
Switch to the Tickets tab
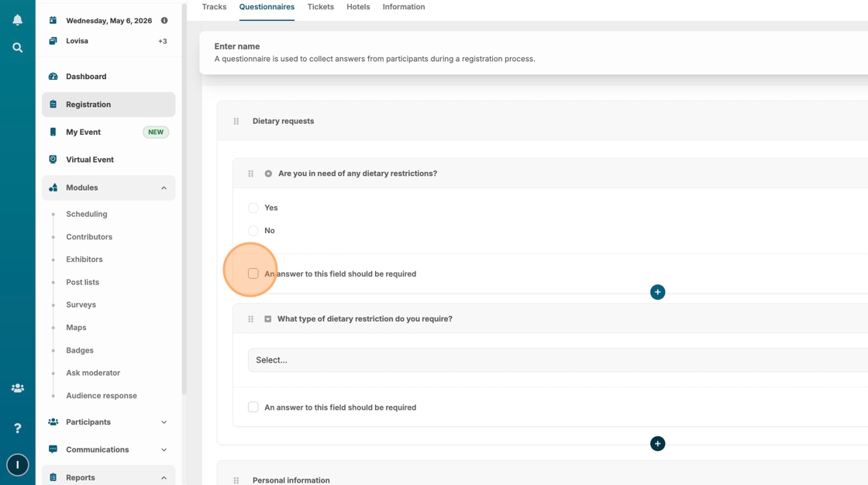click(320, 7)
